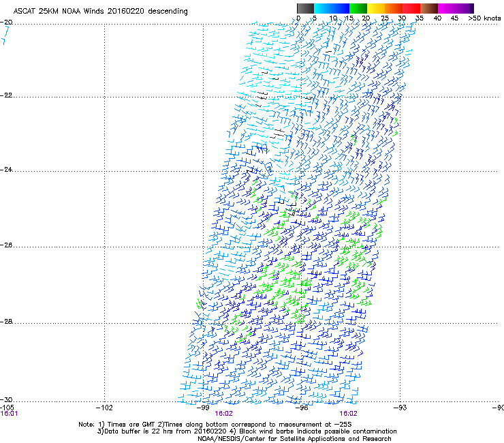The width and height of the screenshot is (504, 443).
Task: Pick the brown 35-40 knots legend segment
Action: click(429, 8)
